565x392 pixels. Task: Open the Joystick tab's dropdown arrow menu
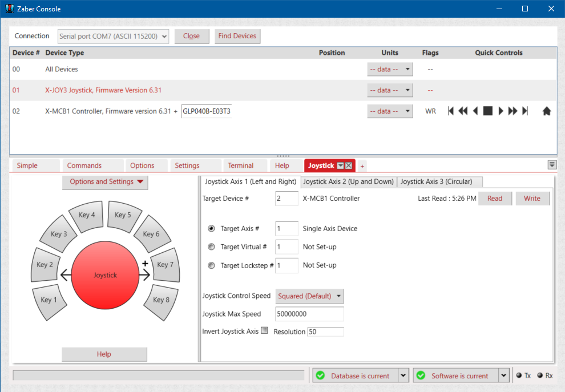[340, 165]
